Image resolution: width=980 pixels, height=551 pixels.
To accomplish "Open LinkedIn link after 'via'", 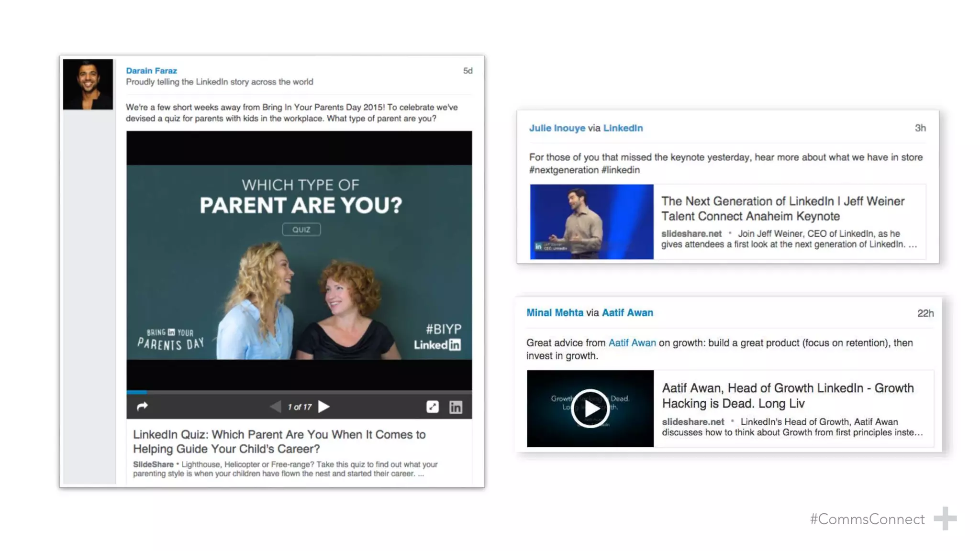I will tap(623, 128).
